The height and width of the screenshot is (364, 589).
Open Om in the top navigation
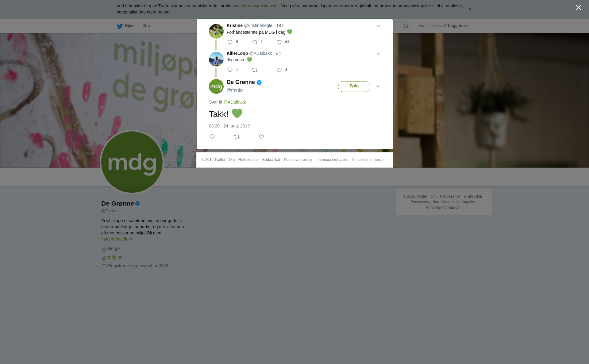coord(146,26)
